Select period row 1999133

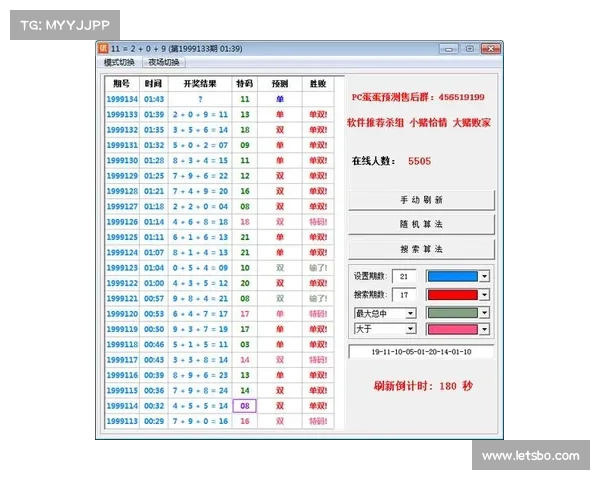tap(219, 114)
